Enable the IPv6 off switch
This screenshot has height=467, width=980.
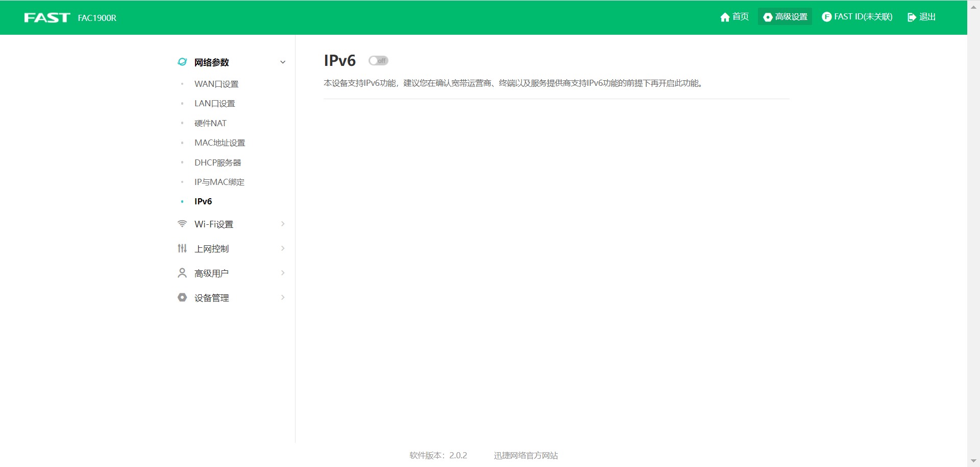[x=378, y=60]
